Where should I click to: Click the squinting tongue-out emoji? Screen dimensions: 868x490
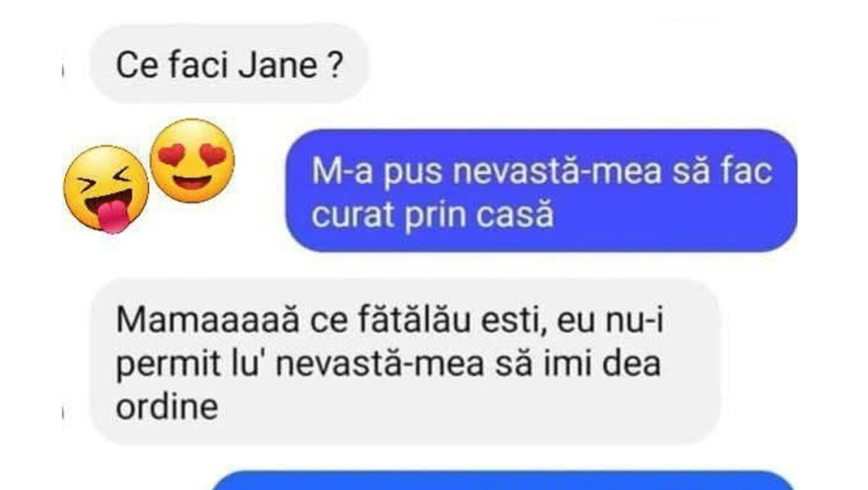coord(106,189)
